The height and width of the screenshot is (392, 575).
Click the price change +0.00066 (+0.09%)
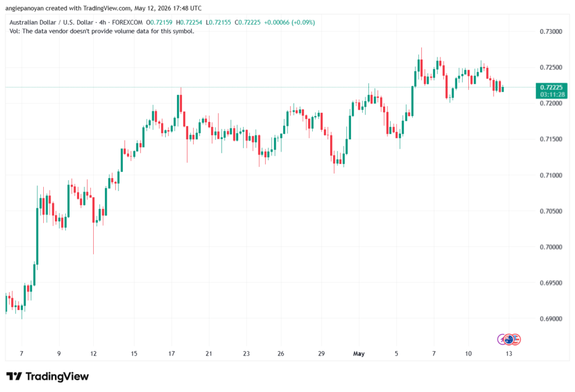(x=289, y=22)
